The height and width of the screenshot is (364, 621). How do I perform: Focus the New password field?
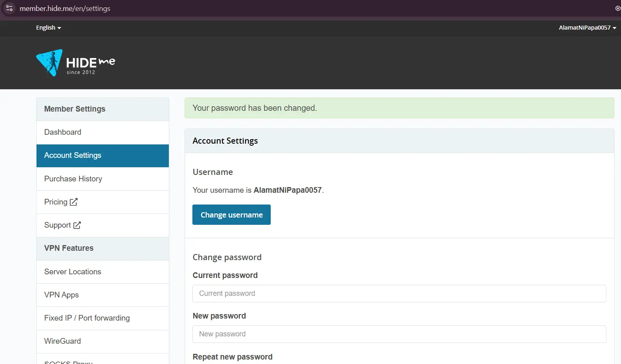[x=399, y=334]
